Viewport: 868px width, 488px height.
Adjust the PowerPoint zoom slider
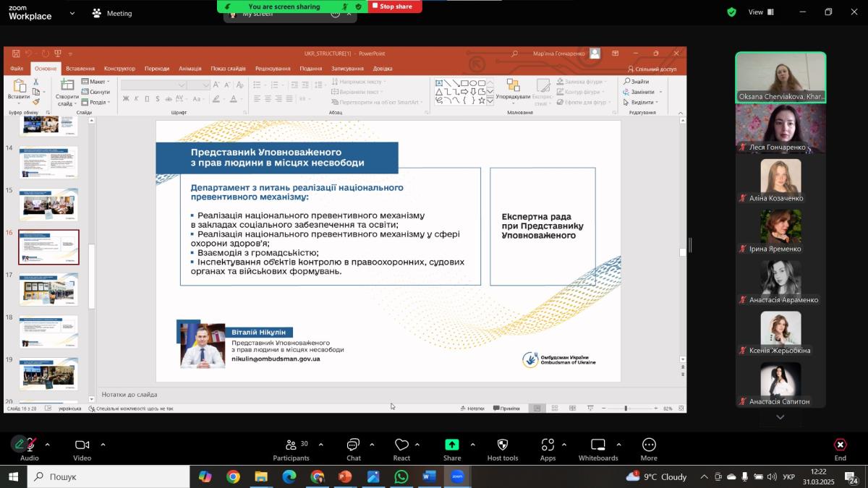(x=626, y=408)
